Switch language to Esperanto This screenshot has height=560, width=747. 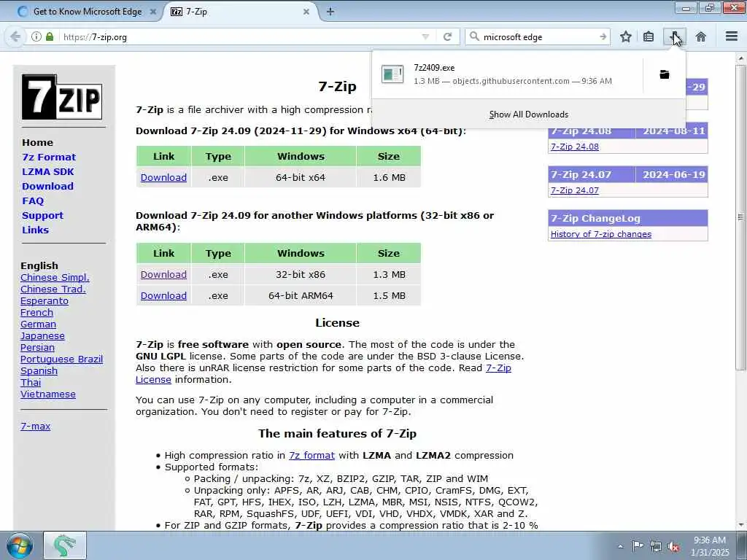(x=44, y=301)
